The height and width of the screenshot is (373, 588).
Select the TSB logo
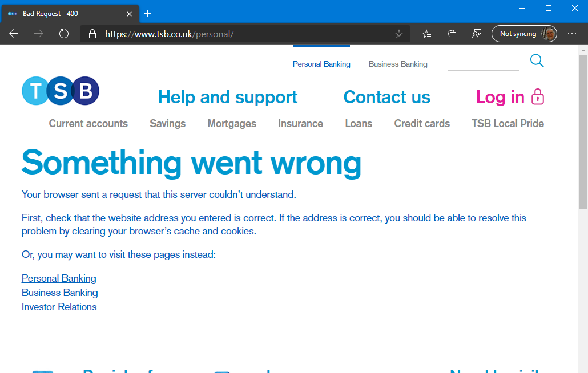60,90
